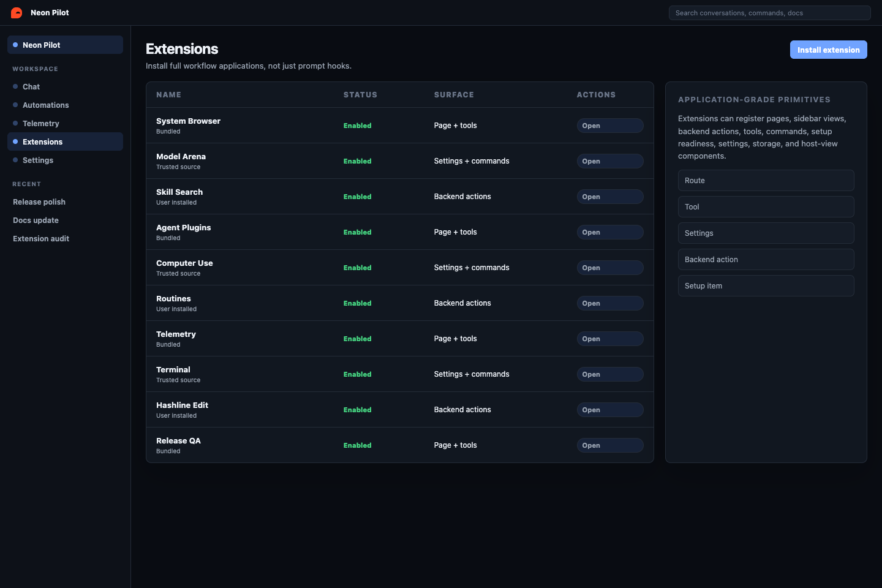Viewport: 882px width, 588px height.
Task: Select the Route primitive
Action: (x=766, y=181)
